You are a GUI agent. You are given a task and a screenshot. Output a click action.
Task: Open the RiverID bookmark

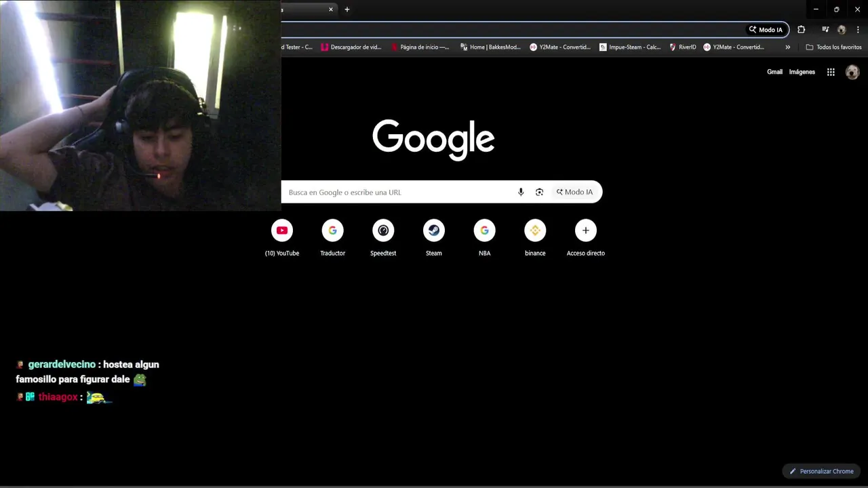[683, 47]
